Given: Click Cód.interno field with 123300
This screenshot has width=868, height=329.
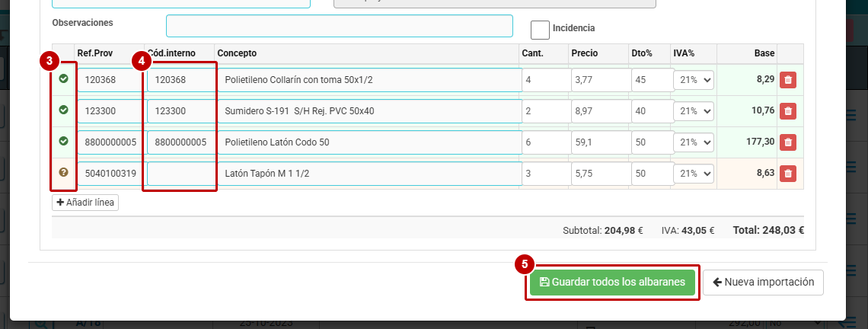Looking at the screenshot, I should tap(180, 110).
